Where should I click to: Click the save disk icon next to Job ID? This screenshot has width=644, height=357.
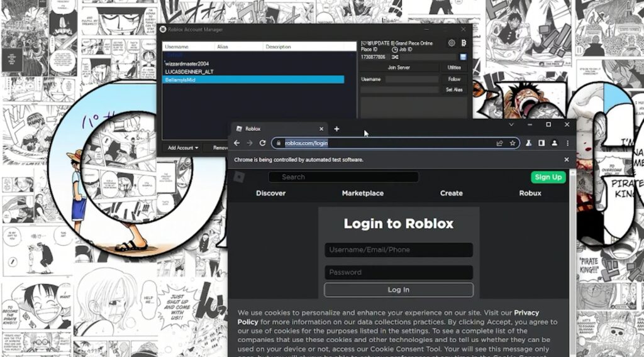[463, 57]
